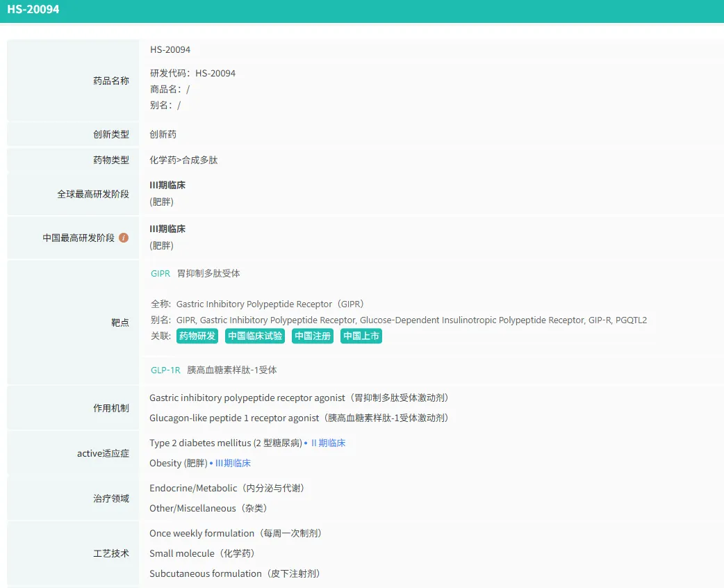Select the Endocrine/Metabolic therapeutic area entry
This screenshot has width=724, height=588.
coord(227,489)
